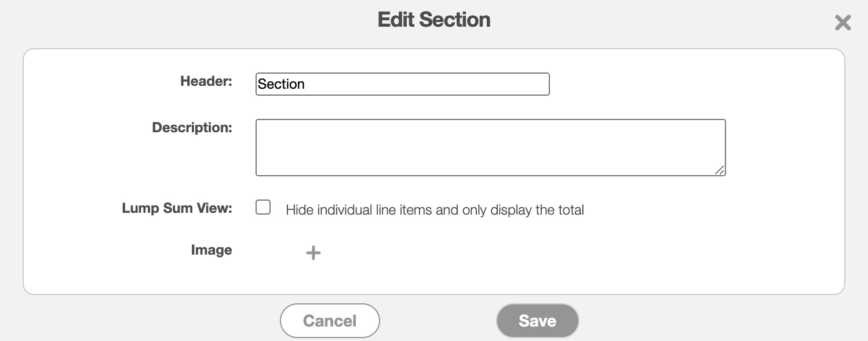Click the "Image" field label
The height and width of the screenshot is (341, 868).
click(x=211, y=250)
